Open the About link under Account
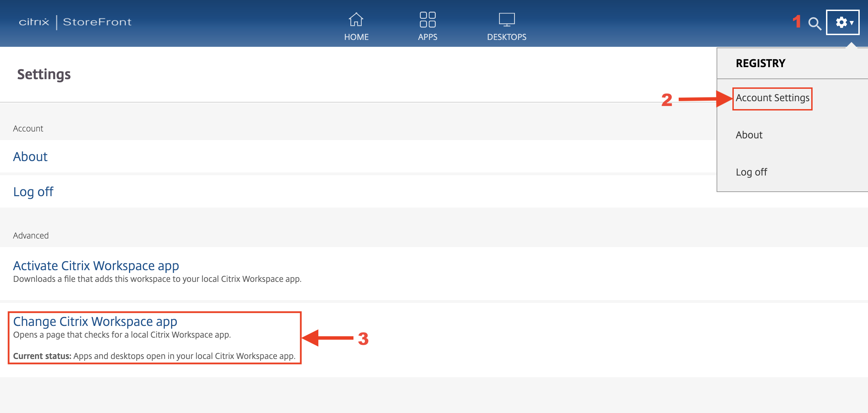Screen dimensions: 868x413 tap(30, 157)
